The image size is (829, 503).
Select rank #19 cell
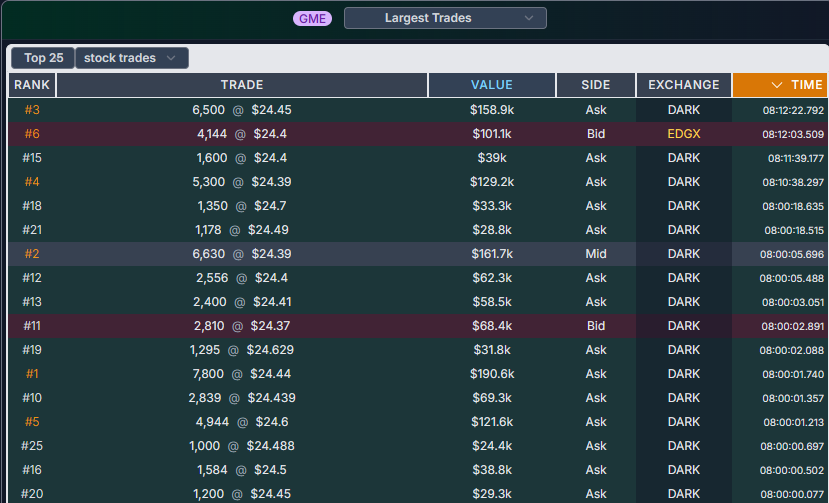[x=32, y=350]
